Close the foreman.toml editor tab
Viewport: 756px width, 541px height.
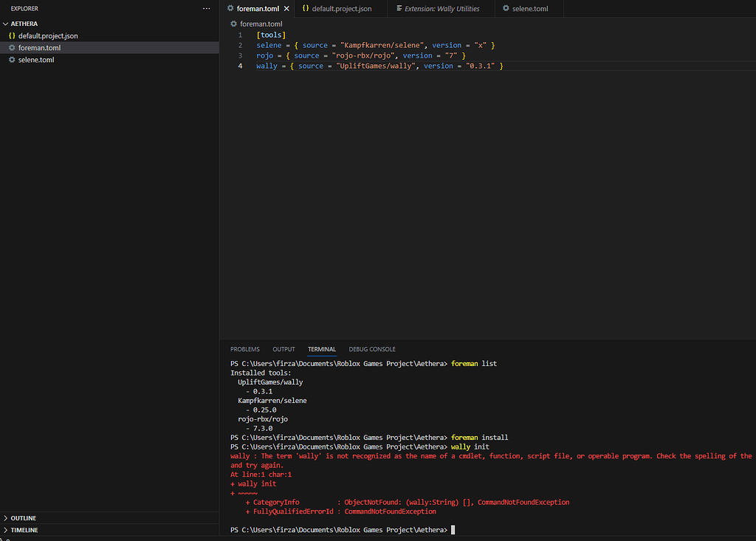(x=286, y=9)
